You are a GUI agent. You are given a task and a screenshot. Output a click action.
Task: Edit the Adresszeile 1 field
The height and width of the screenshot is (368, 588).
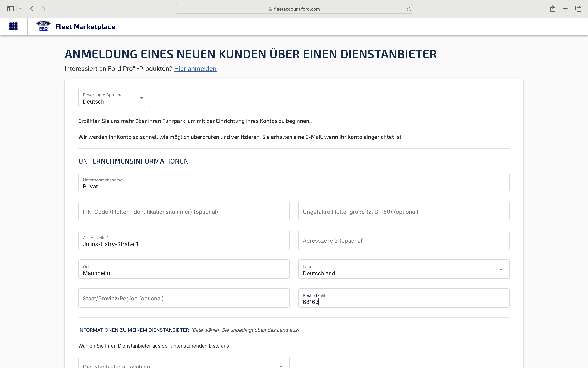[x=184, y=240]
